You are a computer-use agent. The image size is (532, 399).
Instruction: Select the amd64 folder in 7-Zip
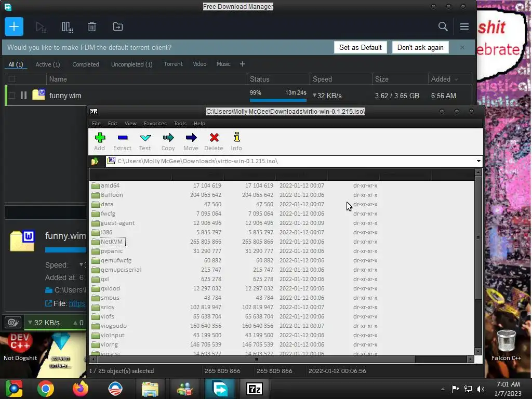click(x=110, y=185)
